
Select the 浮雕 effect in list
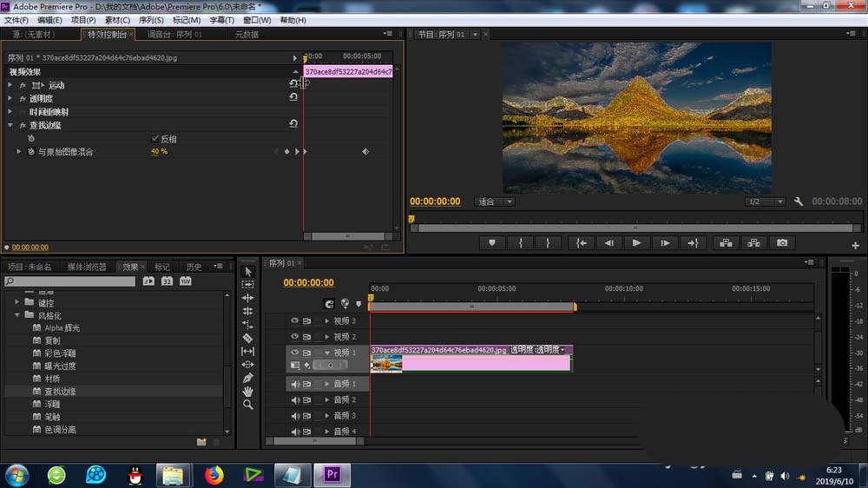pos(52,404)
